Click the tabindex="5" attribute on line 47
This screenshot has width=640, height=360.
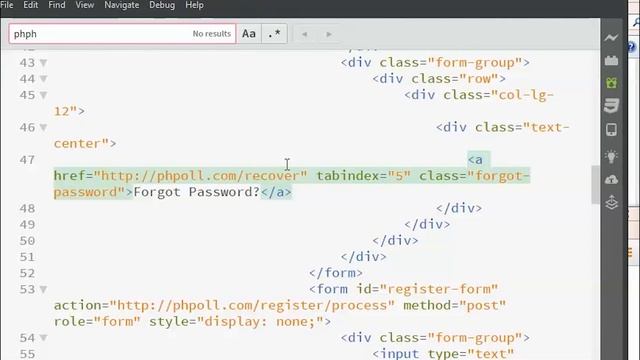pos(364,176)
